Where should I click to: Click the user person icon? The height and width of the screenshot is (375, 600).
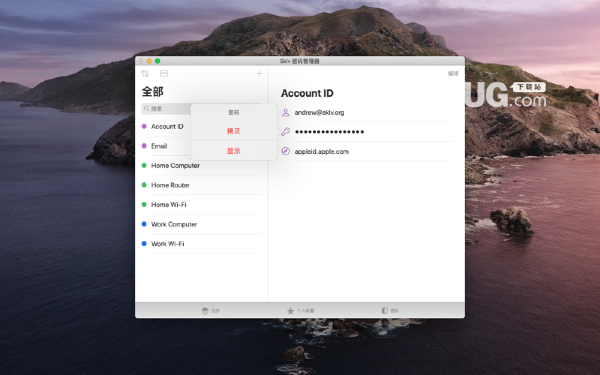pos(285,112)
